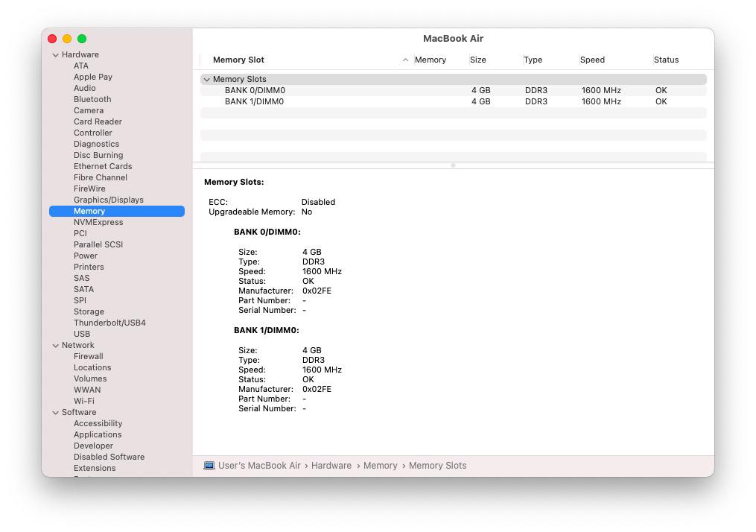Click Hardware in the path bar
This screenshot has width=756, height=532.
pyautogui.click(x=331, y=466)
